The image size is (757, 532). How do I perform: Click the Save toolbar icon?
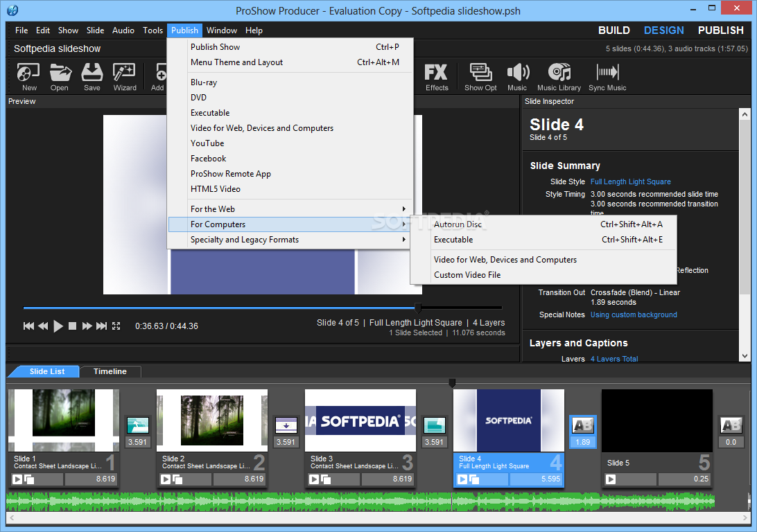point(92,77)
